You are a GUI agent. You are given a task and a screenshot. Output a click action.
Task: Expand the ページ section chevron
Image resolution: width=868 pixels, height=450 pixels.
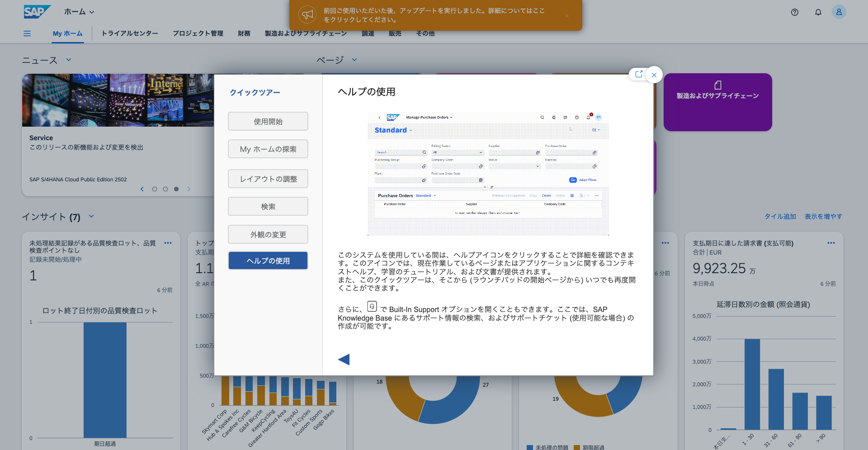pos(354,60)
